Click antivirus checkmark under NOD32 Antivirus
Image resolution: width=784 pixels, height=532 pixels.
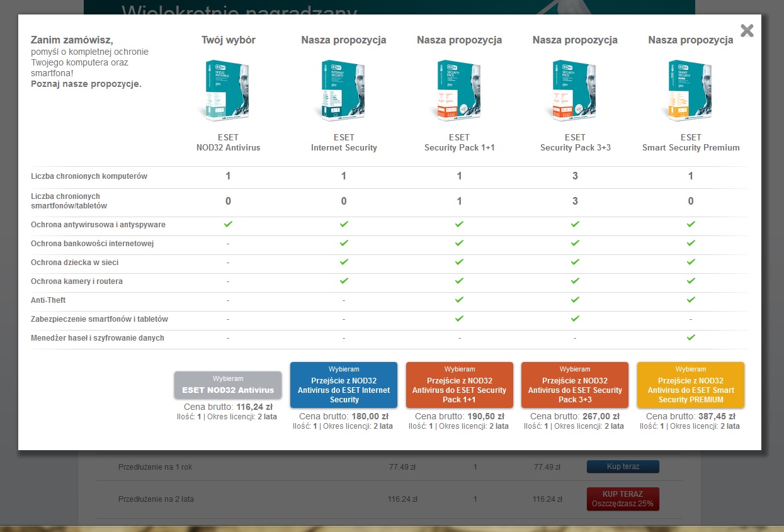(228, 224)
